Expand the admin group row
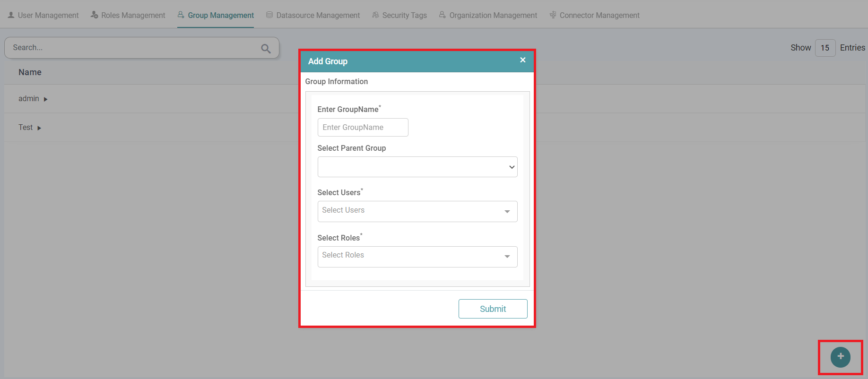Viewport: 868px width, 379px height. tap(46, 99)
